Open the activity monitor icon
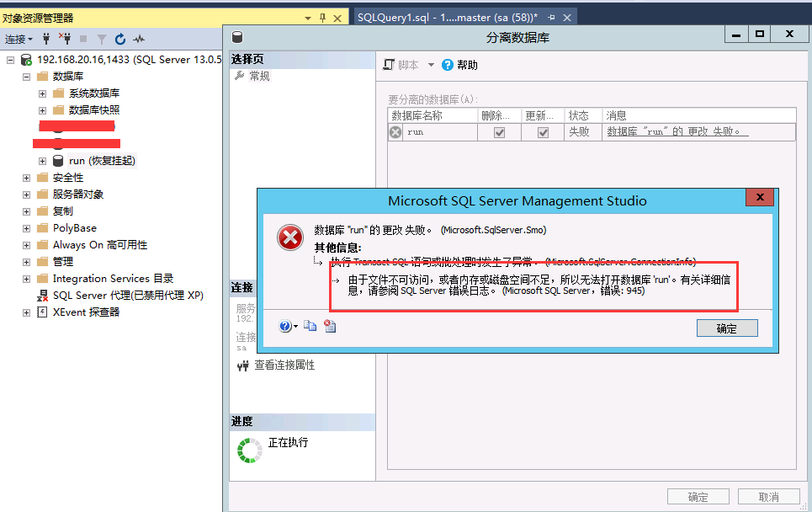The width and height of the screenshot is (812, 512). coord(139,39)
